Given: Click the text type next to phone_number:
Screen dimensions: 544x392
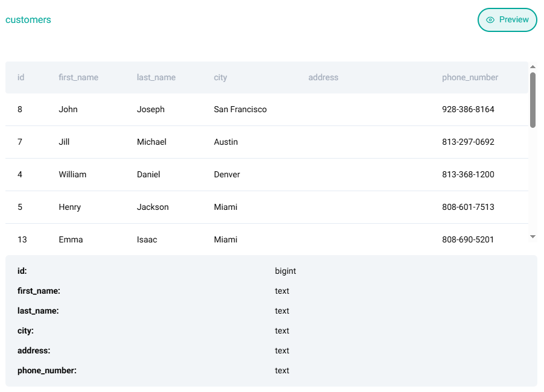Looking at the screenshot, I should click(x=282, y=370).
